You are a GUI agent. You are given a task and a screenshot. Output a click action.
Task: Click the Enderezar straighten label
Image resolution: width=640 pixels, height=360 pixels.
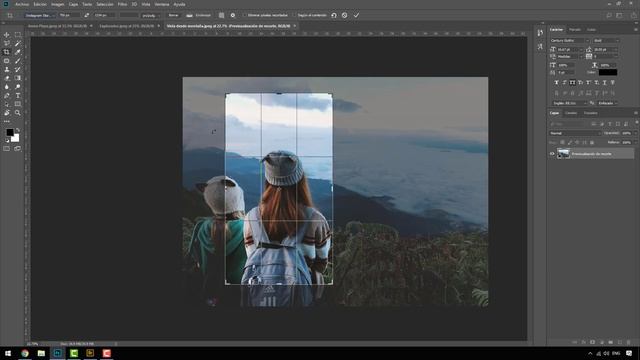pyautogui.click(x=203, y=15)
